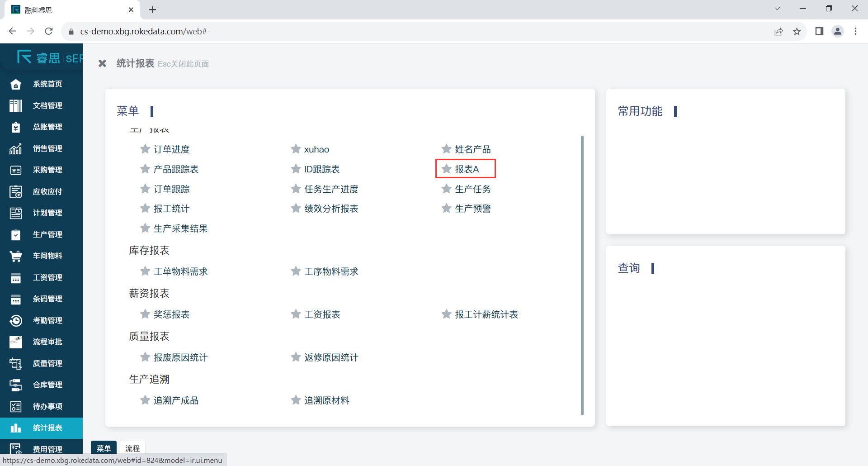This screenshot has width=868, height=466.
Task: Open 销售管理 via its chart icon
Action: [16, 149]
